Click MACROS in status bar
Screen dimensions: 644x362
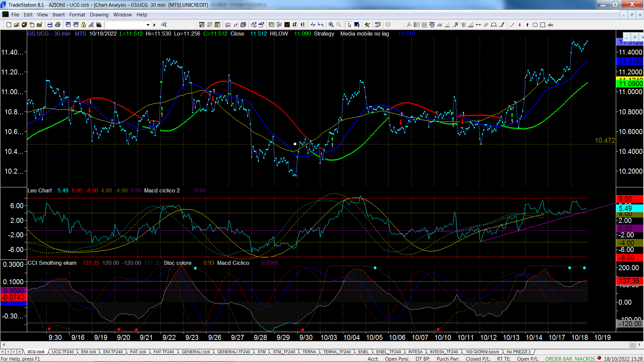pyautogui.click(x=585, y=359)
